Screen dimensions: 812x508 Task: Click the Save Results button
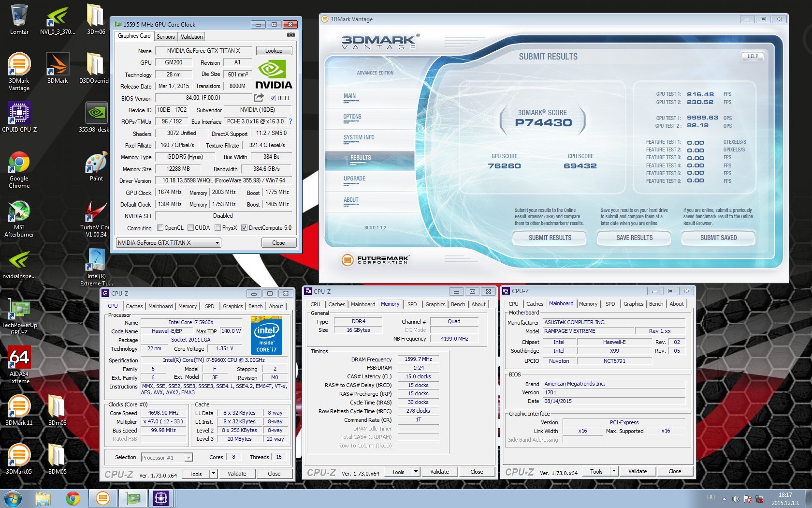point(634,238)
